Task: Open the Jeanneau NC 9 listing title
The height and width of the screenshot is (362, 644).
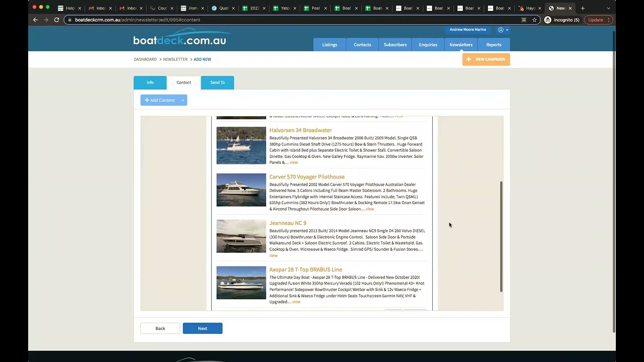Action: point(288,223)
